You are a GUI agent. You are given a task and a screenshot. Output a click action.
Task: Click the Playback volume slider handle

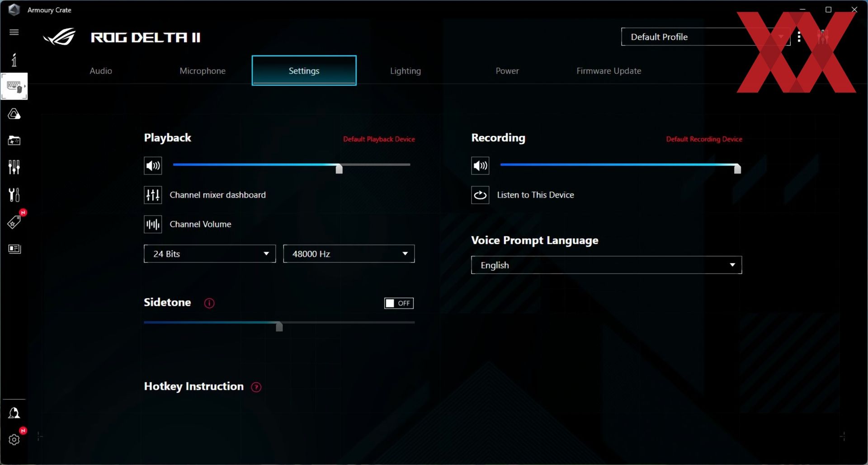point(339,169)
